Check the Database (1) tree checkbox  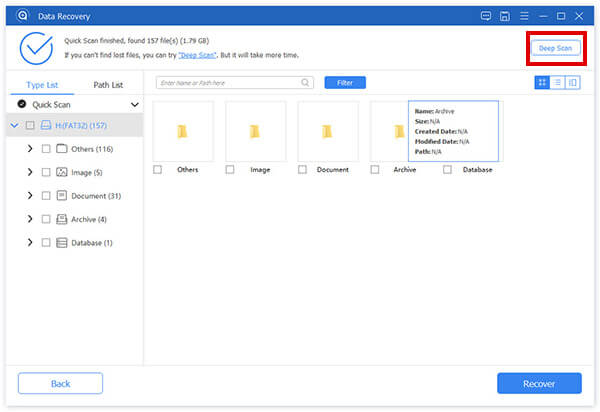click(x=46, y=243)
